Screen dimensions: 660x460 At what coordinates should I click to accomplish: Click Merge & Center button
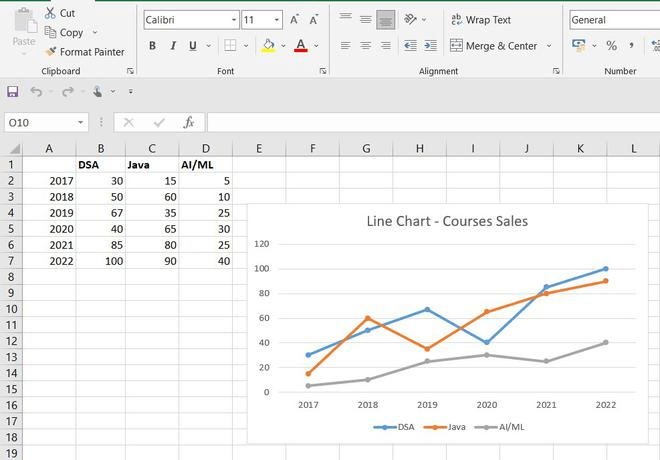(494, 45)
